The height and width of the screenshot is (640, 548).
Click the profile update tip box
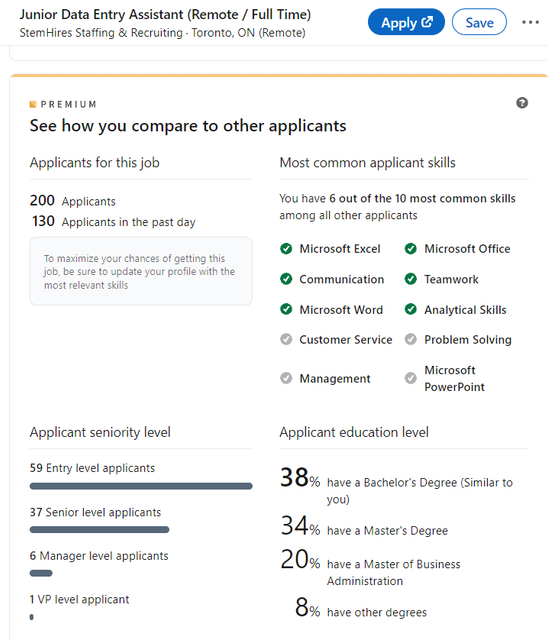pyautogui.click(x=141, y=271)
